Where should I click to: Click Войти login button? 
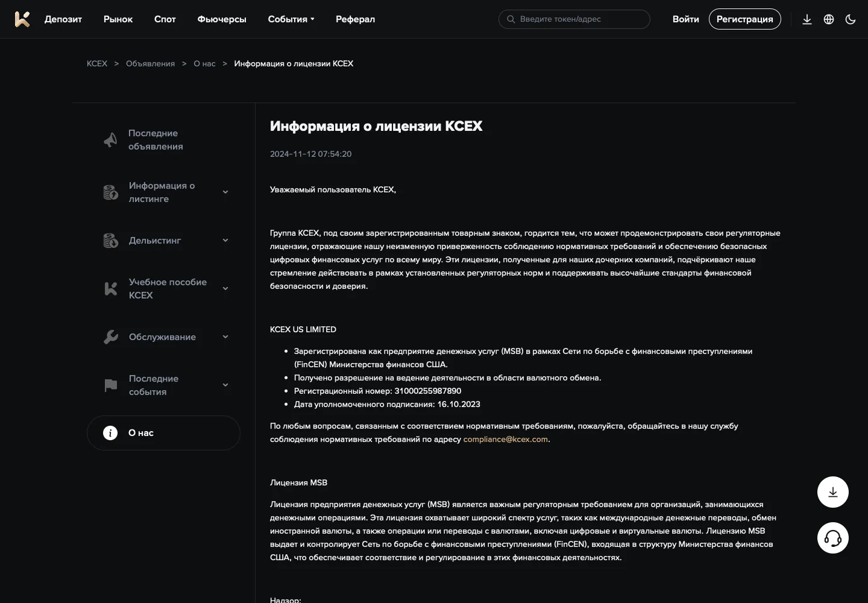686,19
